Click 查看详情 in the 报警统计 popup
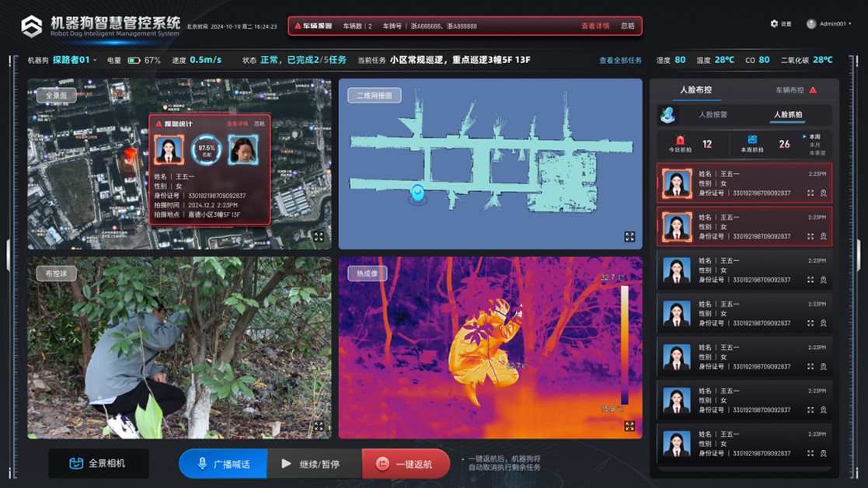868x488 pixels. (x=238, y=124)
